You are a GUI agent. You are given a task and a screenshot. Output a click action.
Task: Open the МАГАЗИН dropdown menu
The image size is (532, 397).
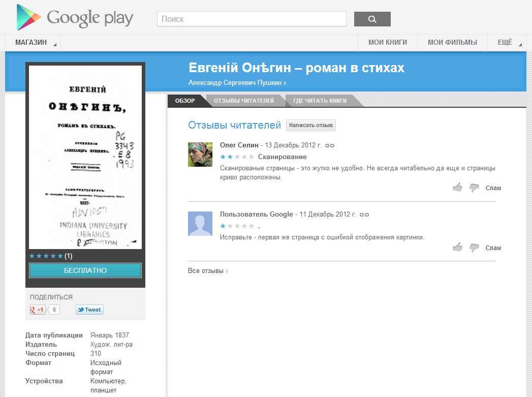(x=33, y=42)
